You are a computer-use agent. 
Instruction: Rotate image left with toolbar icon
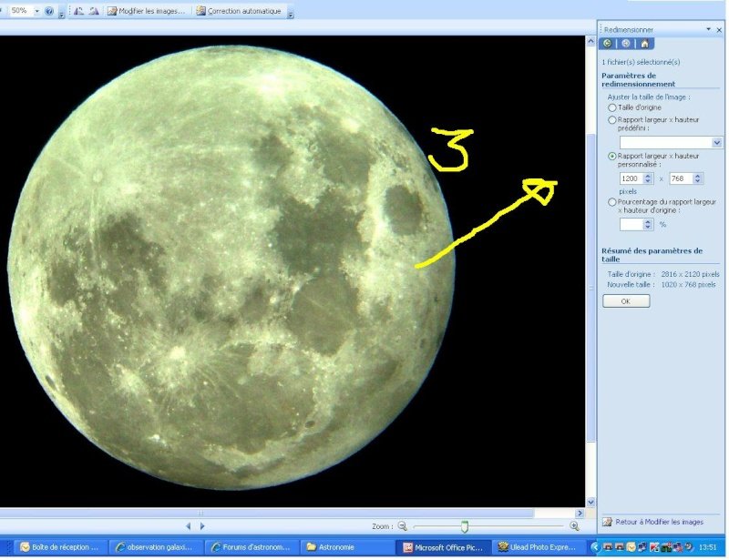click(78, 11)
